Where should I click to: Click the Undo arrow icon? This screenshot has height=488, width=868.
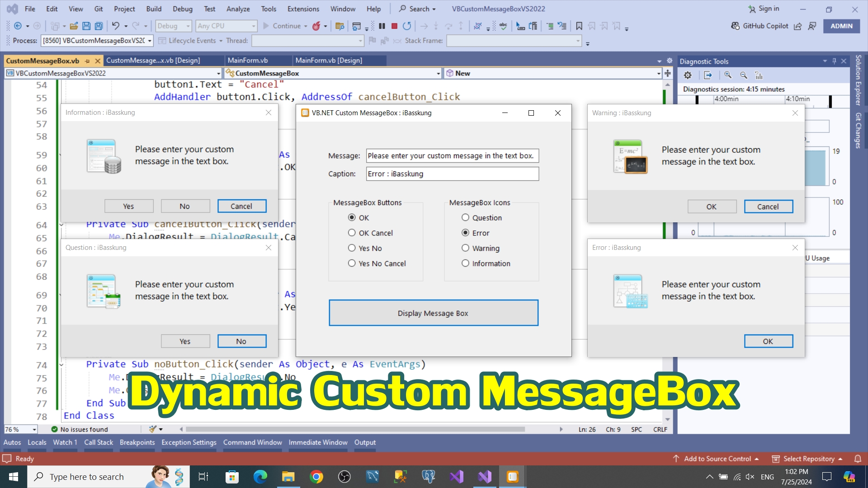[116, 26]
